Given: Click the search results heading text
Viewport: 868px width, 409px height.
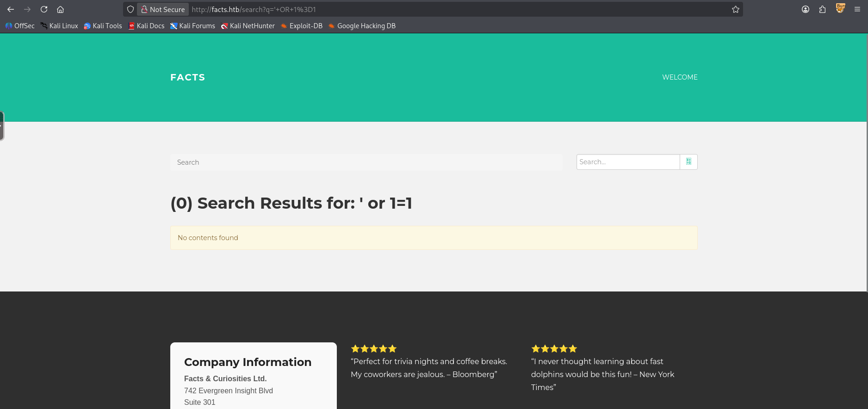Looking at the screenshot, I should coord(291,203).
